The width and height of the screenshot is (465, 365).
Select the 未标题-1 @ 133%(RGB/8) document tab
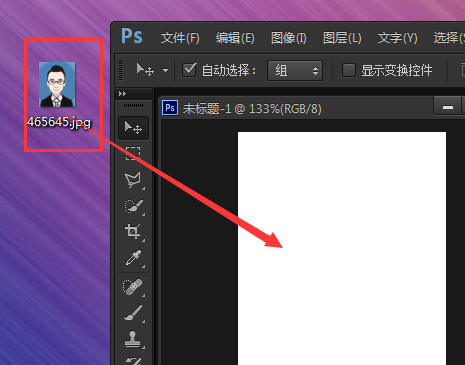click(252, 108)
